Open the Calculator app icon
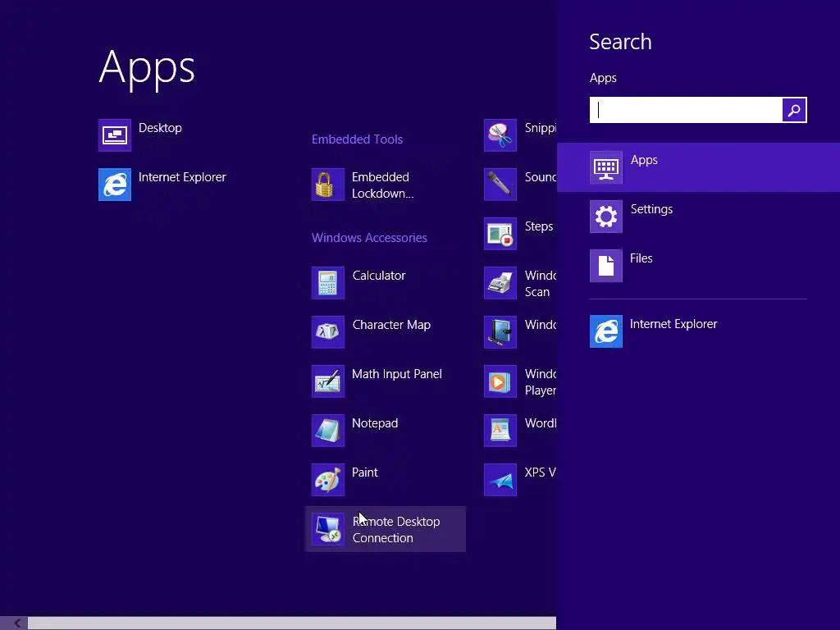This screenshot has width=840, height=630. pyautogui.click(x=328, y=283)
